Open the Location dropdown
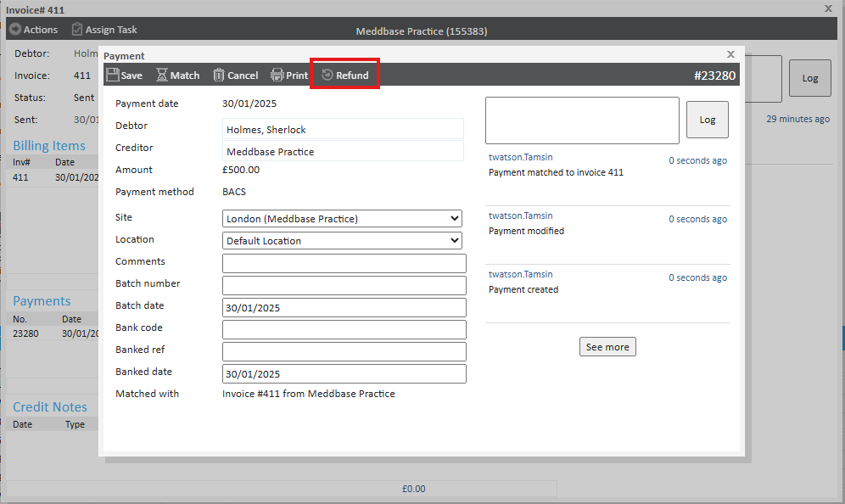The height and width of the screenshot is (504, 845). click(x=342, y=241)
